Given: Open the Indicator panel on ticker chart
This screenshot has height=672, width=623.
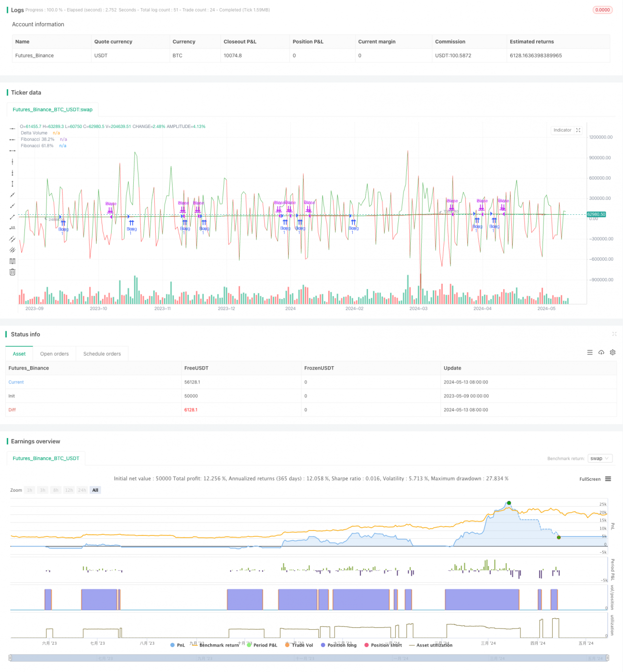Looking at the screenshot, I should [x=566, y=130].
